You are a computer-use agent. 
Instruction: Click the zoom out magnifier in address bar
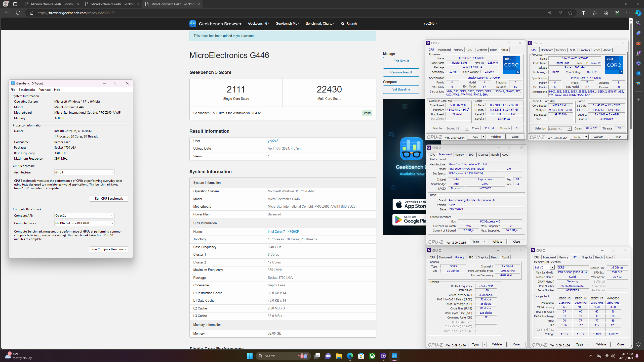550,13
